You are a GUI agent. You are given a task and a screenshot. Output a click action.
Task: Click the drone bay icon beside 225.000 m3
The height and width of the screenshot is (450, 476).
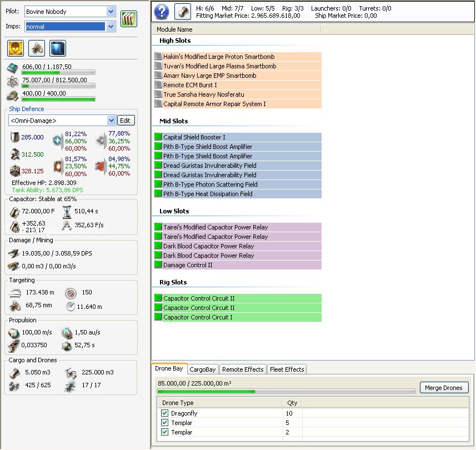(71, 373)
